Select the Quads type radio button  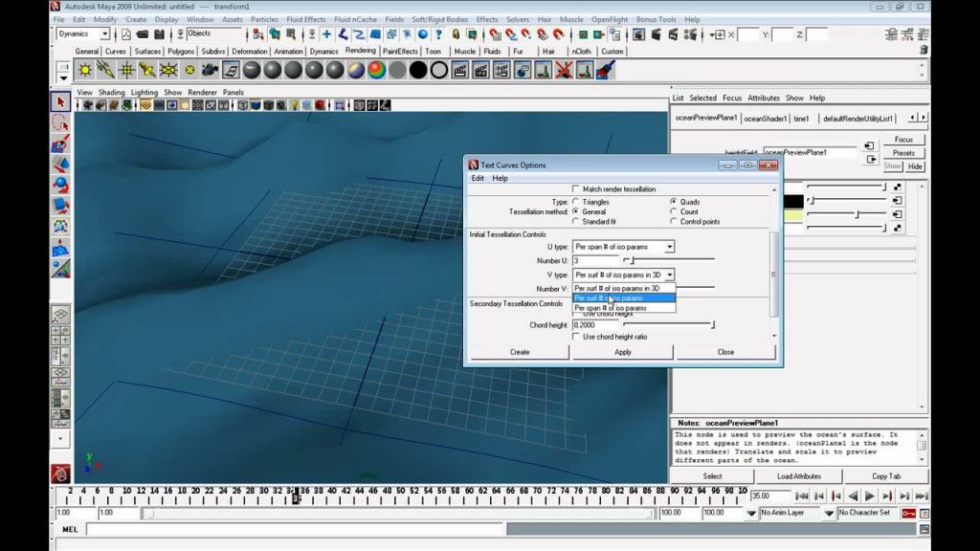673,202
